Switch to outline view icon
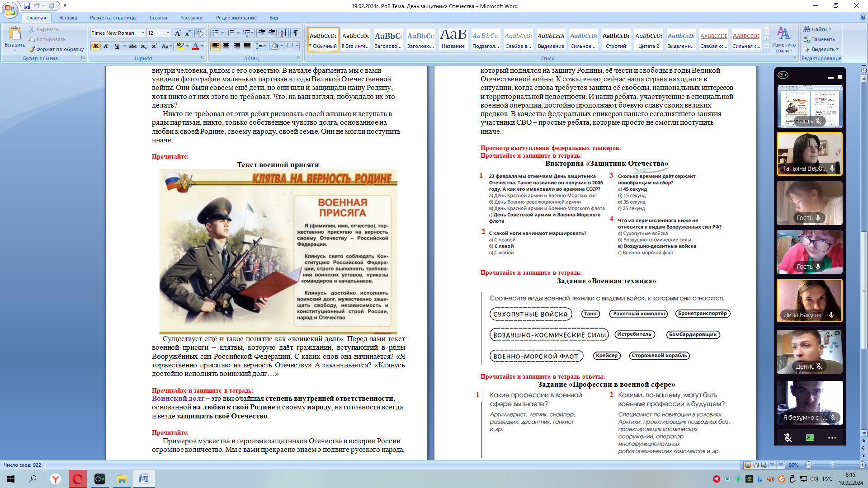The image size is (868, 488). point(772,465)
